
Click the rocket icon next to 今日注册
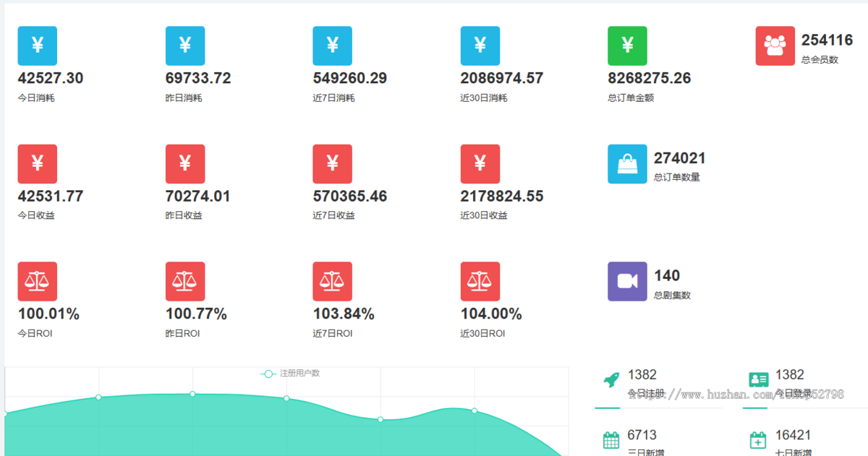611,379
